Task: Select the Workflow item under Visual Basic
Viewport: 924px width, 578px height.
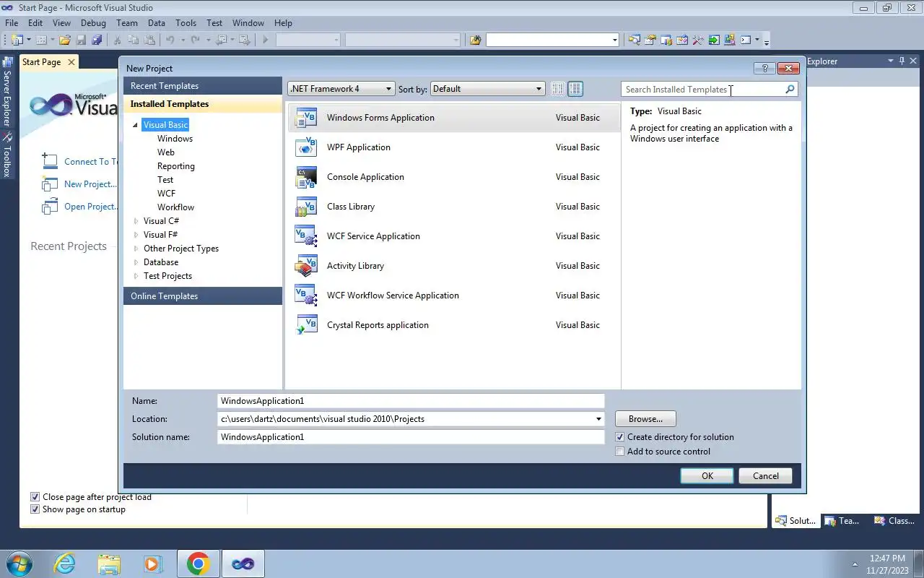Action: [175, 207]
